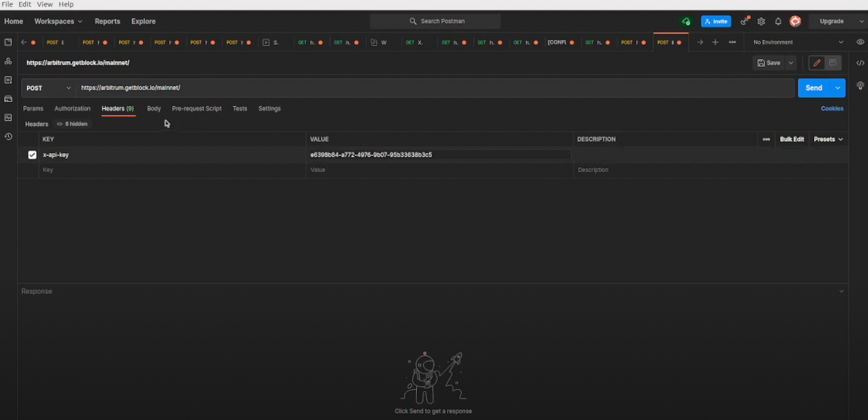The image size is (868, 420).
Task: Click the empty Description placeholder cell
Action: 711,170
